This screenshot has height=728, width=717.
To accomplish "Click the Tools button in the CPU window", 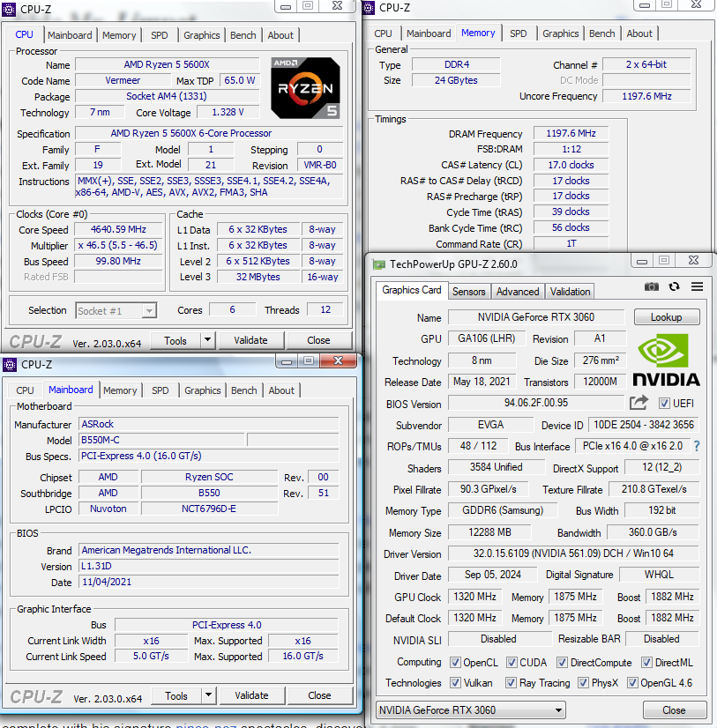I will coord(176,340).
